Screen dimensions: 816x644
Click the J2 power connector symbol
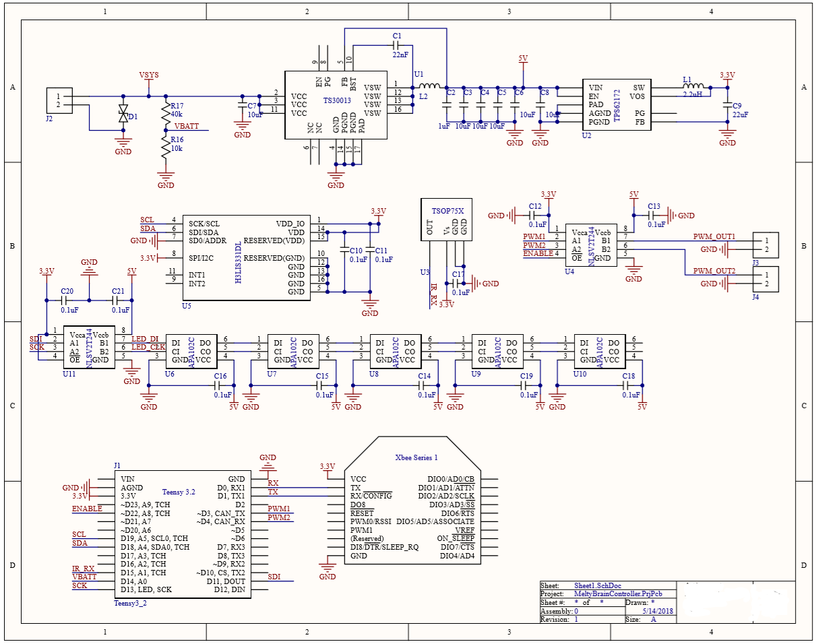click(x=59, y=100)
